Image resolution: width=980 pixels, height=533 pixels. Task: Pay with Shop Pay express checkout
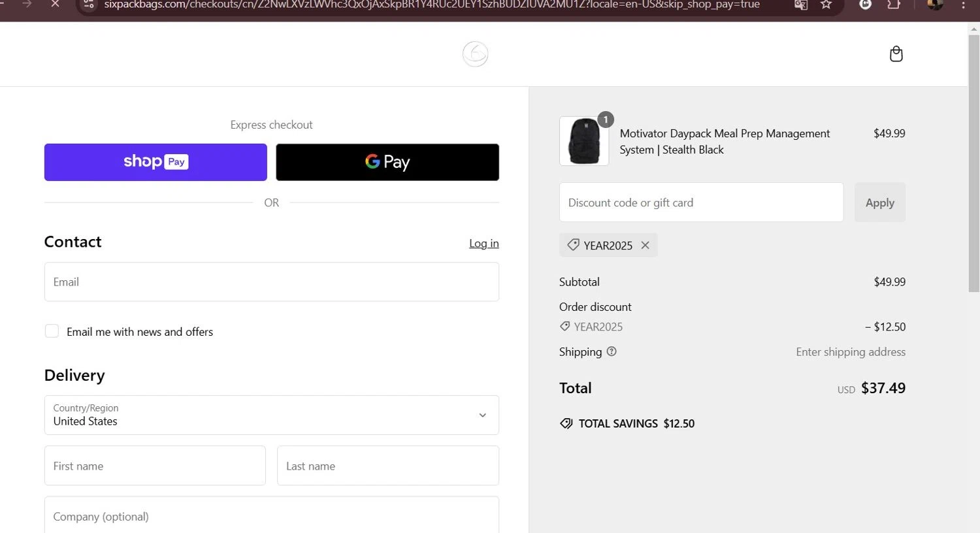(x=155, y=162)
